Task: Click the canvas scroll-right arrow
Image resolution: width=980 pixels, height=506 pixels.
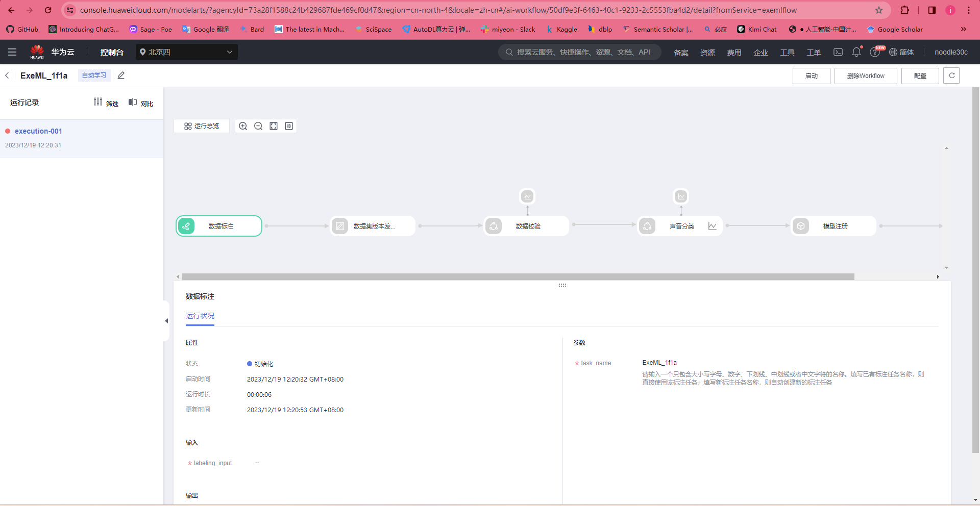Action: pyautogui.click(x=938, y=276)
